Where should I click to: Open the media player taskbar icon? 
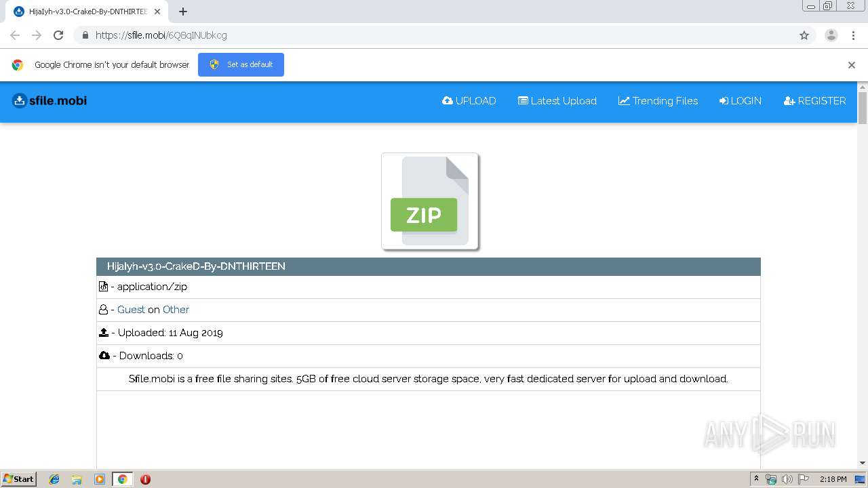100,479
